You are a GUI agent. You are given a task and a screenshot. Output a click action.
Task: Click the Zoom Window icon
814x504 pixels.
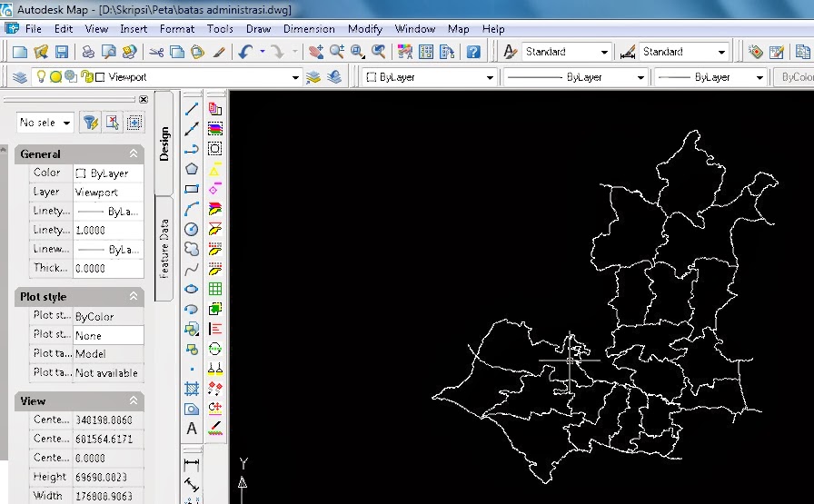[x=358, y=52]
